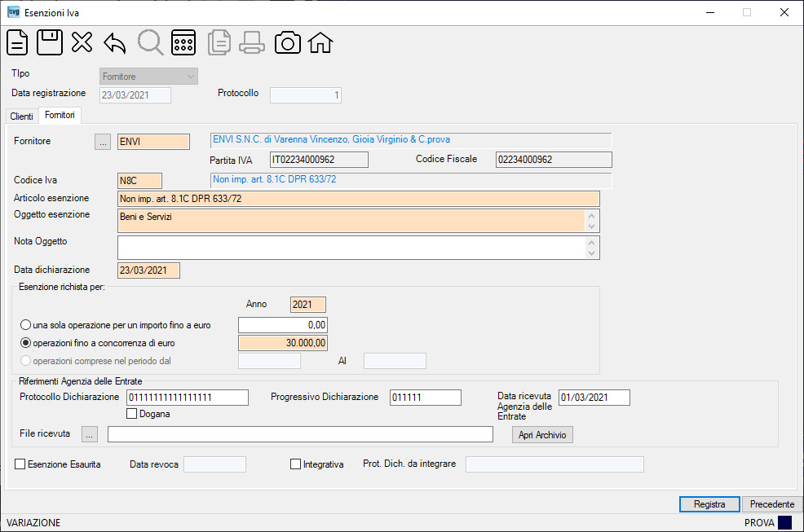Tick the Dogana checkbox
The height and width of the screenshot is (532, 804).
click(132, 414)
